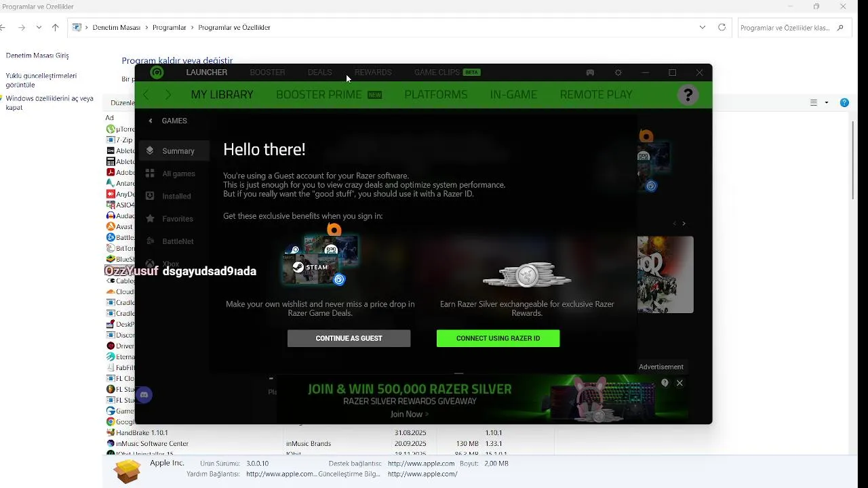Click the floating Discord icon
The height and width of the screenshot is (488, 868).
143,394
